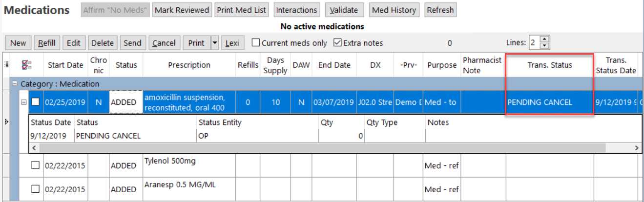Click the current row indicator arrow
Viewport: 644px width, 202px height.
pyautogui.click(x=6, y=121)
